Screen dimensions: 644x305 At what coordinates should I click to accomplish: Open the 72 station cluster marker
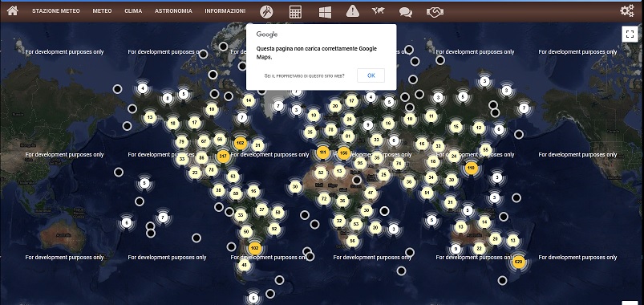(324, 199)
